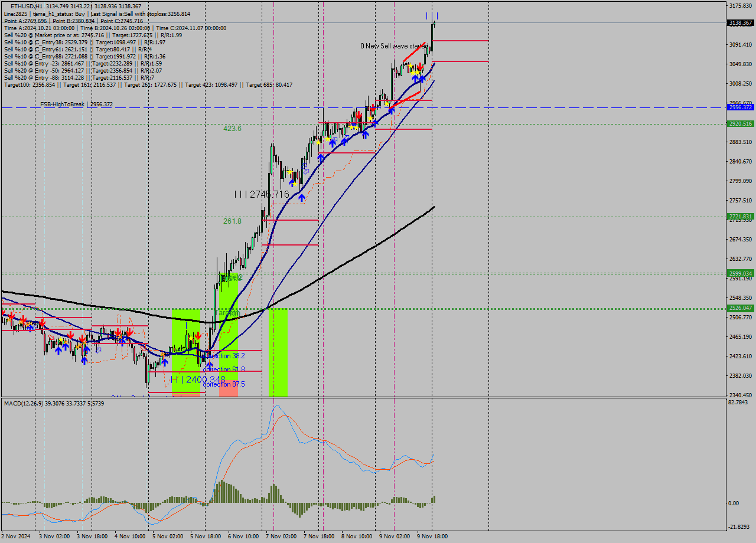Select the 'Sell %10 @ C_Entry38' line
The width and height of the screenshot is (756, 543).
coord(84,42)
